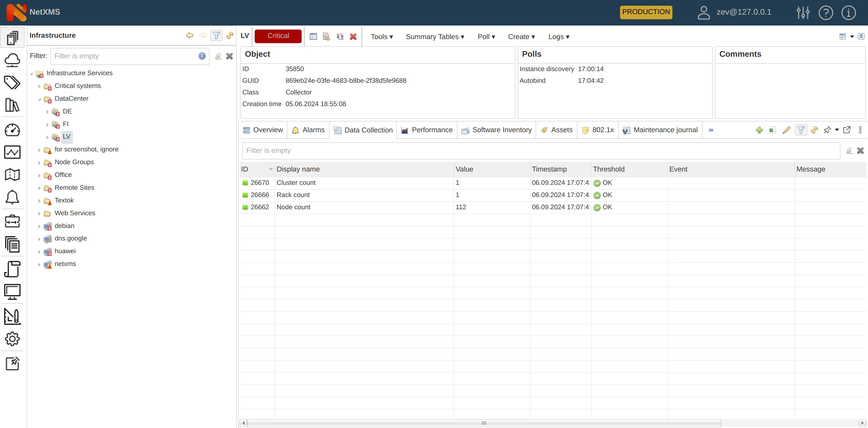Toggle the filter in the Infrastructure tree toolbar
Screen dimensions: 868x428
[x=216, y=35]
